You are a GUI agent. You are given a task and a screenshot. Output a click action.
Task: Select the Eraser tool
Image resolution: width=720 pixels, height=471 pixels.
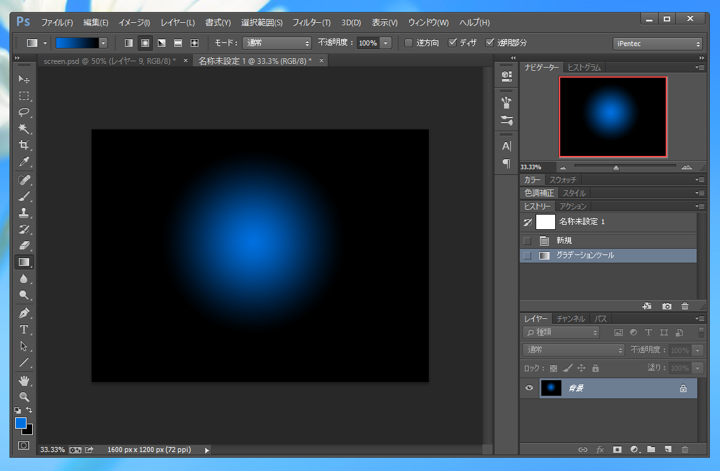click(24, 246)
